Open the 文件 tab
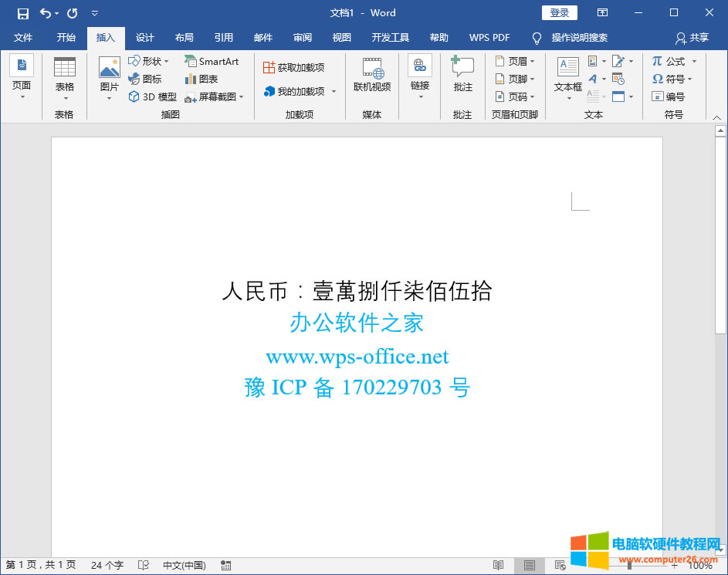The image size is (728, 575). coord(22,38)
